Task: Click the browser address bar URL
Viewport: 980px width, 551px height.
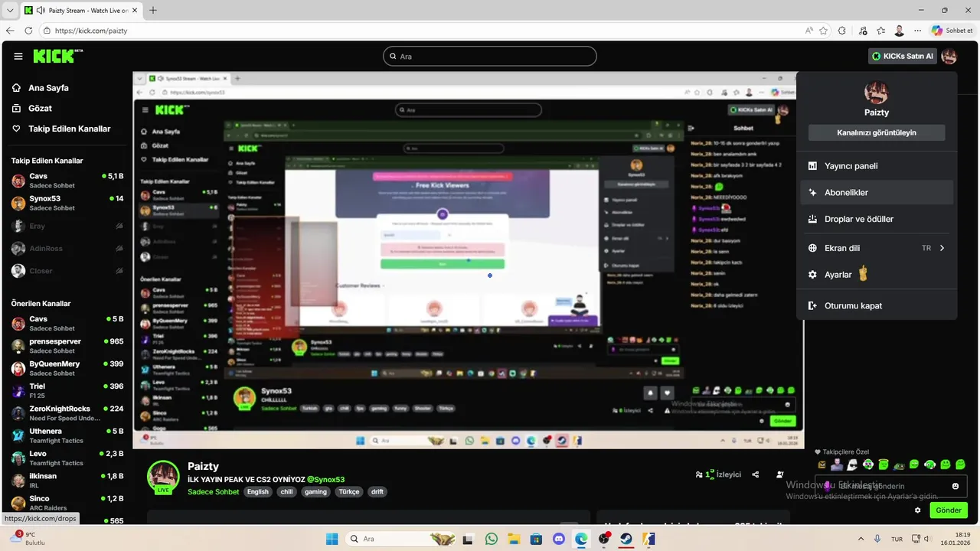Action: (91, 31)
